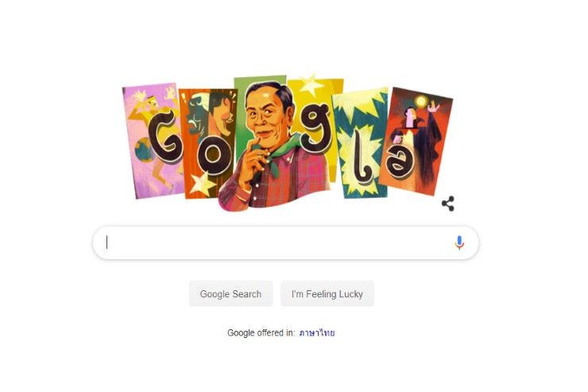Click the I'm Feeling Lucky button
The height and width of the screenshot is (392, 588).
click(x=327, y=293)
